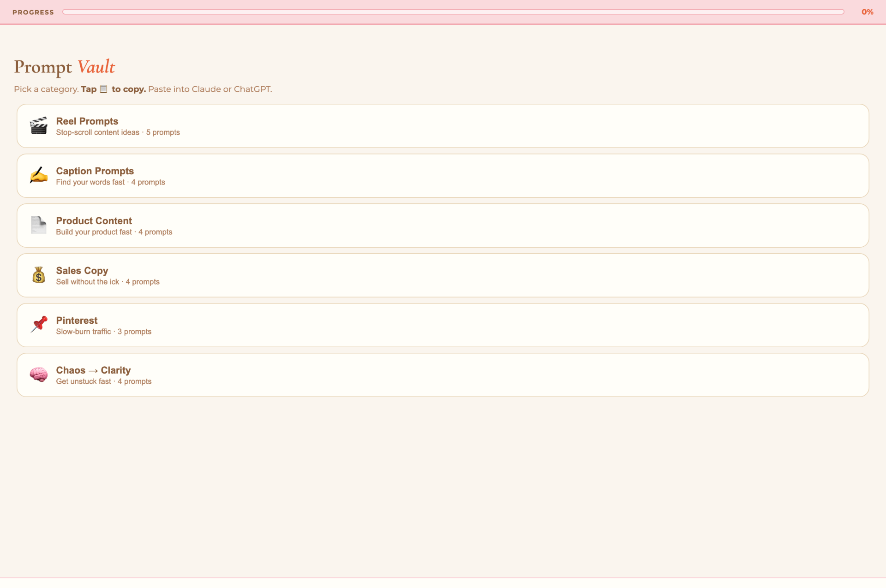Click 'Sell without the ick · 4 prompts' subtitle
The image size is (886, 588).
point(108,282)
